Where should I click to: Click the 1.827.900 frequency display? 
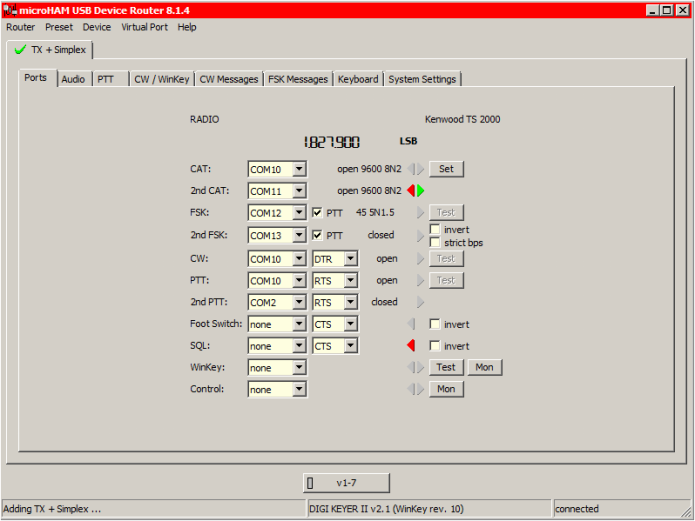(332, 143)
